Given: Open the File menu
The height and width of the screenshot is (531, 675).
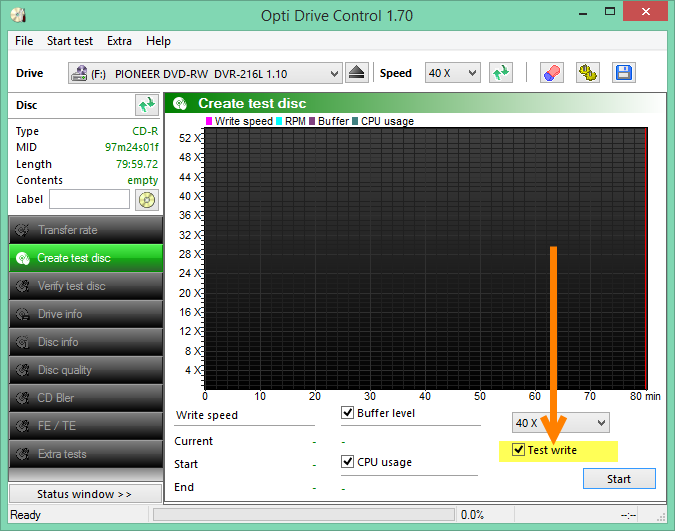Looking at the screenshot, I should pyautogui.click(x=24, y=41).
